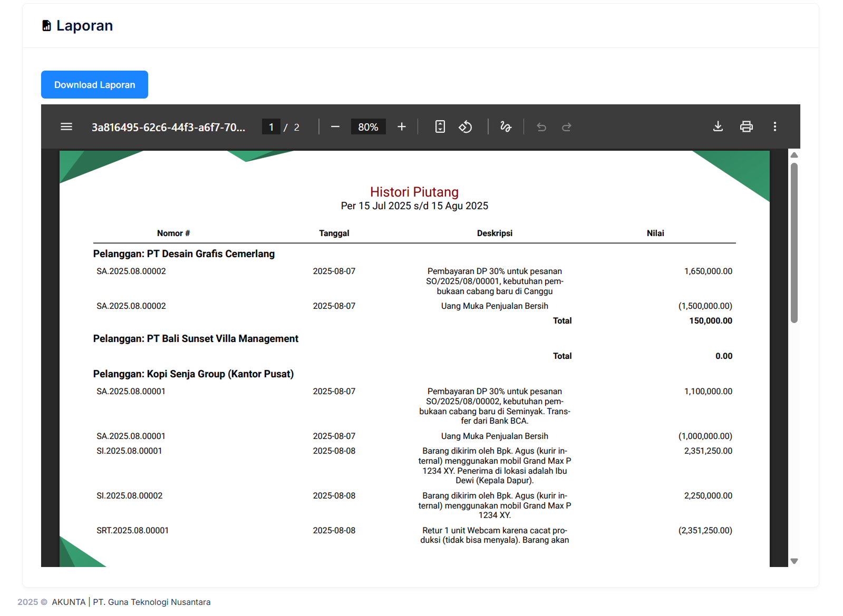Zoom in on the PDF
Viewport: 843px width, 616px height.
coord(402,127)
